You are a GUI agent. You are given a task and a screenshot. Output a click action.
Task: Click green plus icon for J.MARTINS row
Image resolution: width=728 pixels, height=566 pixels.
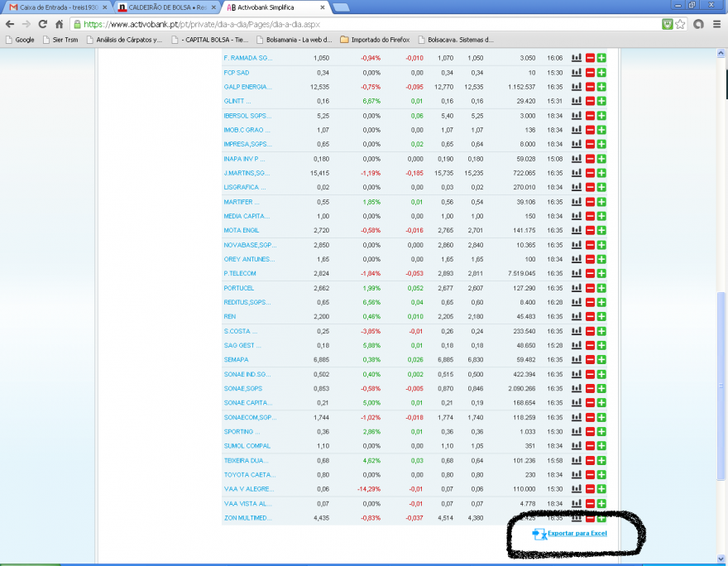pyautogui.click(x=601, y=173)
